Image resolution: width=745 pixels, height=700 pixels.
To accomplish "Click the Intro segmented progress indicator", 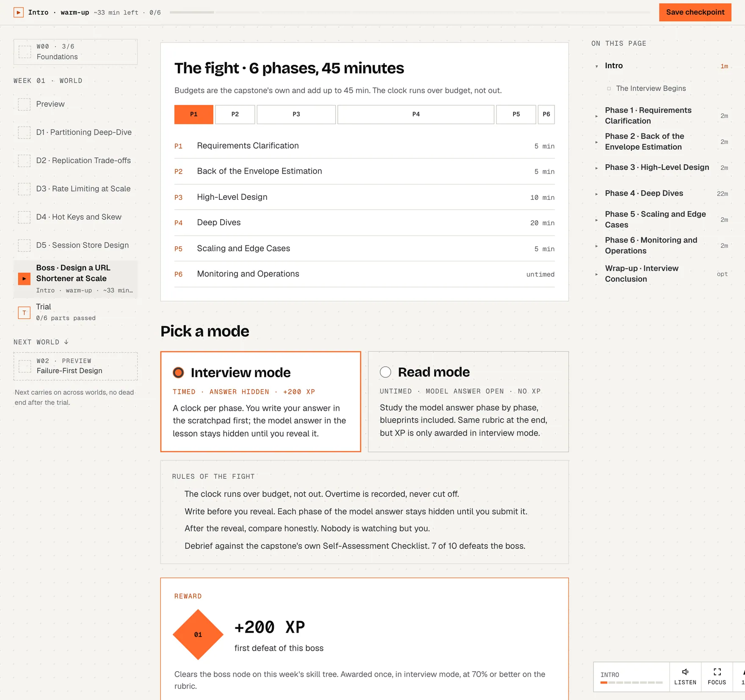I will click(x=631, y=683).
